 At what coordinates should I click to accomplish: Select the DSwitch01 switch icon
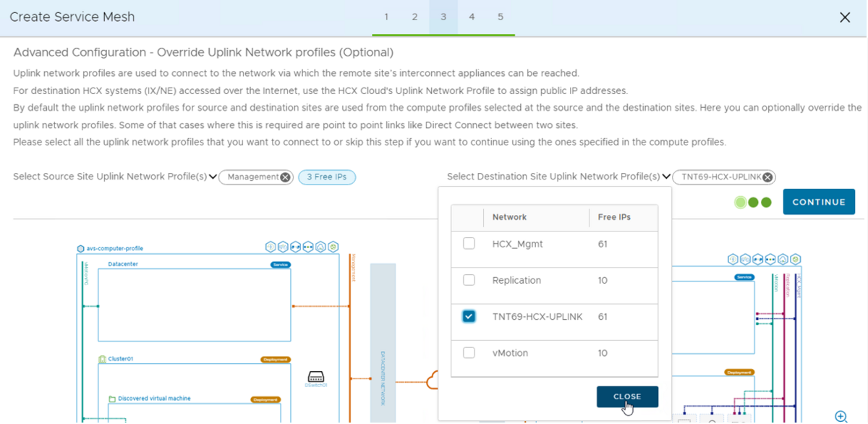[x=316, y=377]
